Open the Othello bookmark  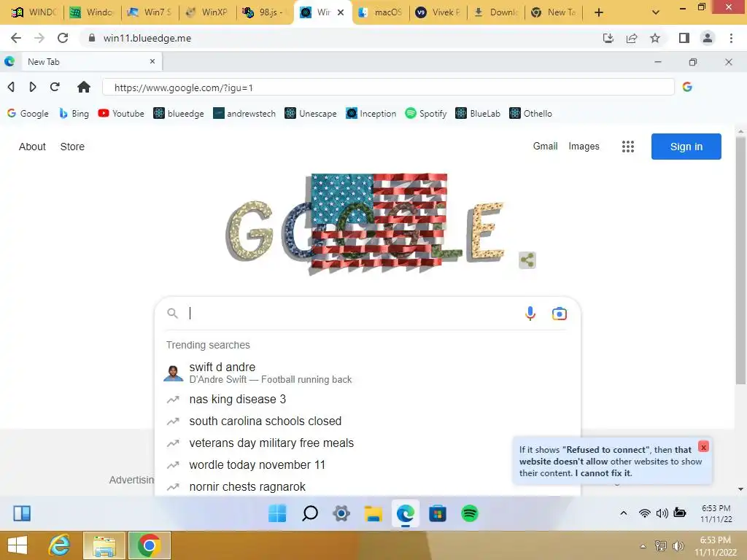[530, 113]
